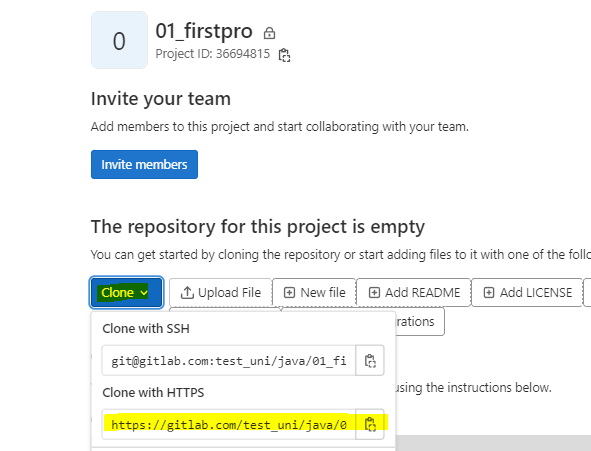Click the Add LICENSE button
Screen dimensions: 591x451
pyautogui.click(x=527, y=292)
